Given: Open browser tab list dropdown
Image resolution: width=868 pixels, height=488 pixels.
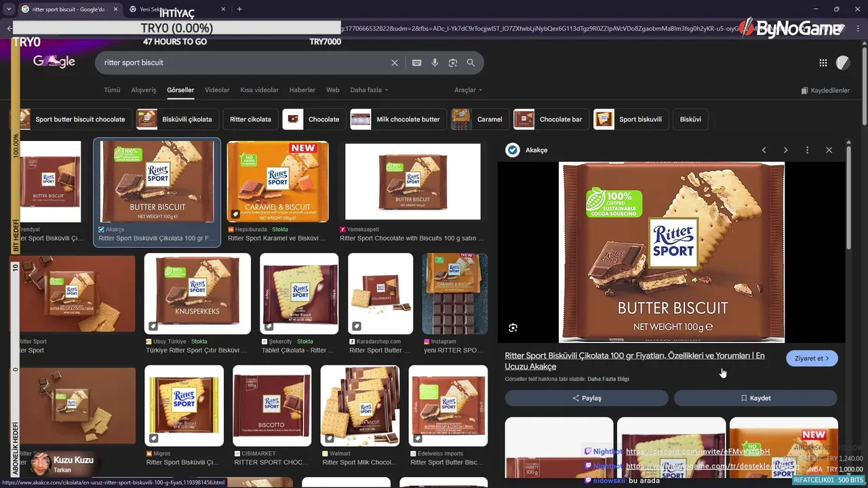Looking at the screenshot, I should pos(8,9).
